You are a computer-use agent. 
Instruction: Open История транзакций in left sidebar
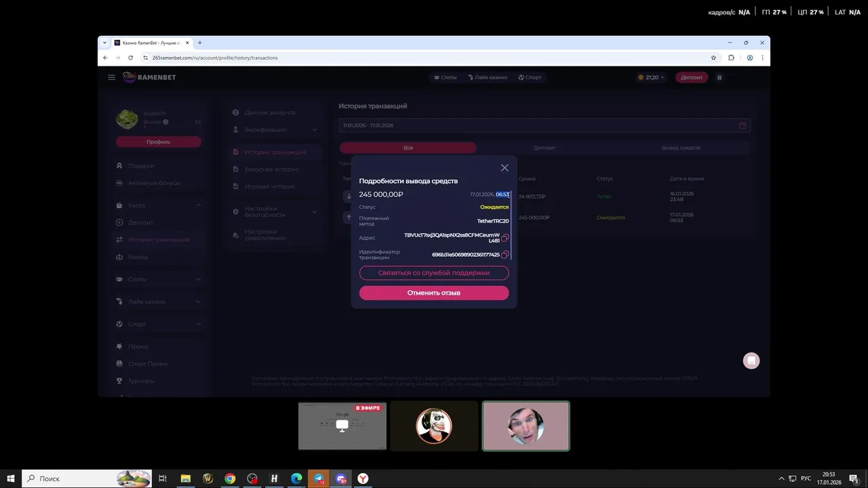coord(158,240)
